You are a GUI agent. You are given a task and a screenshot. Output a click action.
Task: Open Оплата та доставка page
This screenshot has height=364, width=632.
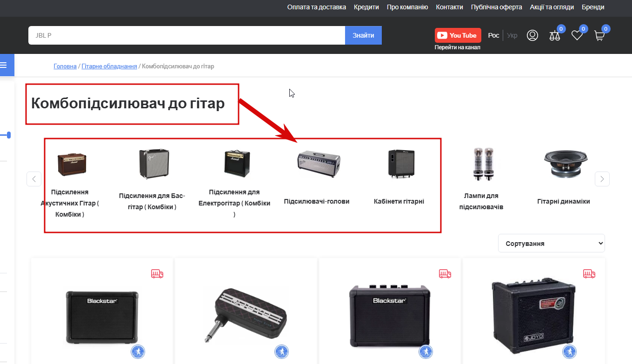[317, 7]
